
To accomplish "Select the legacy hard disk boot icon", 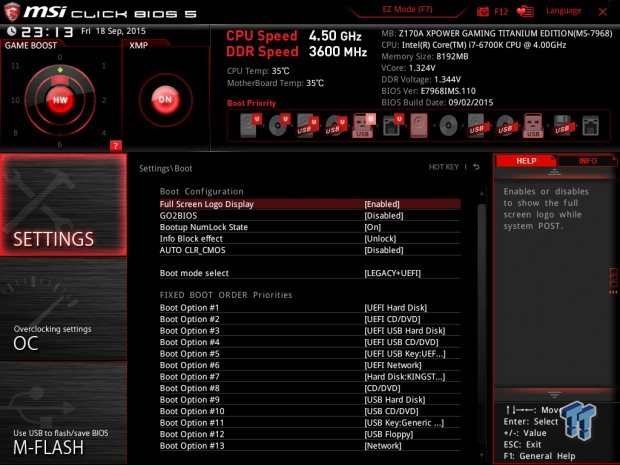I will 419,125.
